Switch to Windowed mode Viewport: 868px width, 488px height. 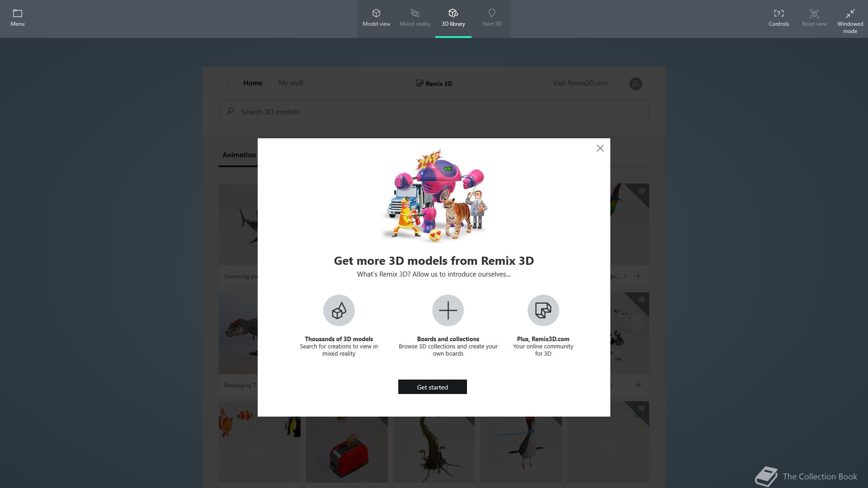[x=850, y=21]
